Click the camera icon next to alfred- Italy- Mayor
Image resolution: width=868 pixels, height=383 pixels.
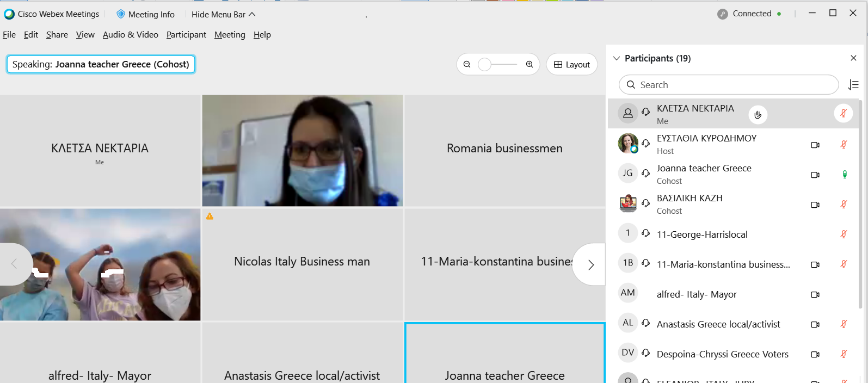tap(815, 294)
